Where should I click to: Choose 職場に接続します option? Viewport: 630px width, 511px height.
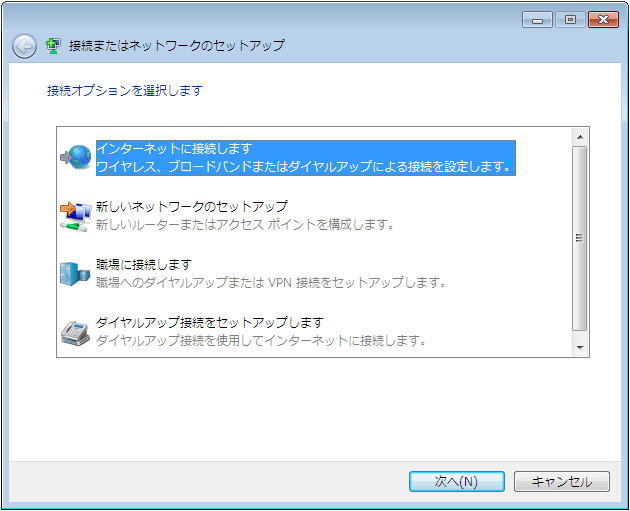(x=144, y=265)
